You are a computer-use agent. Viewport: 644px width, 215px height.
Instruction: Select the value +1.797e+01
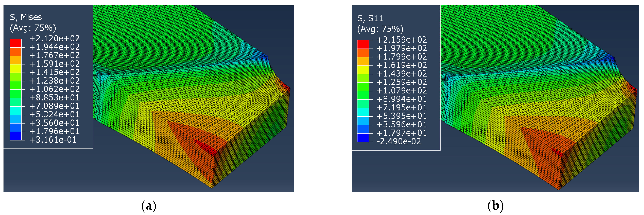tap(402, 133)
